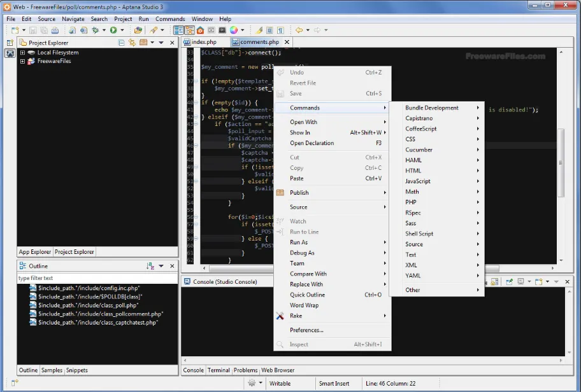This screenshot has height=392, width=581.
Task: Open the Project Explorer view menu arrow
Action: [161, 43]
